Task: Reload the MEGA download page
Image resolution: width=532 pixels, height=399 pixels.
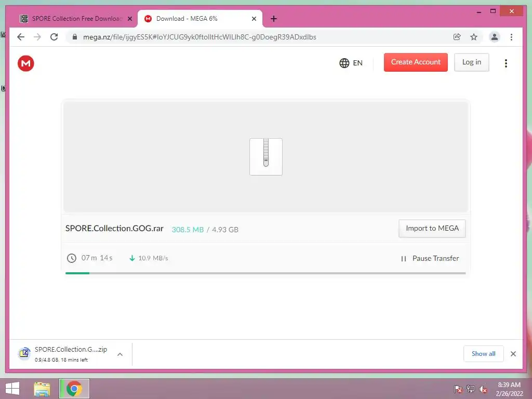Action: [54, 37]
